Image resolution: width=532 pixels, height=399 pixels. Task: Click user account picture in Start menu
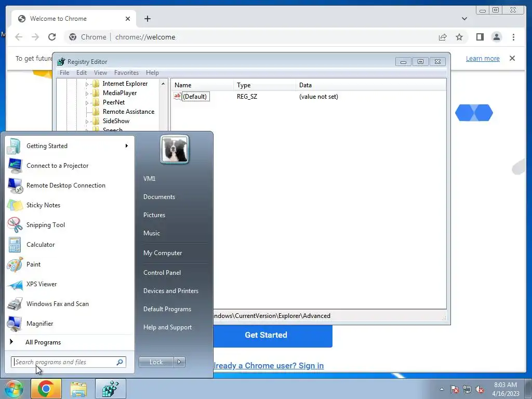tap(175, 149)
